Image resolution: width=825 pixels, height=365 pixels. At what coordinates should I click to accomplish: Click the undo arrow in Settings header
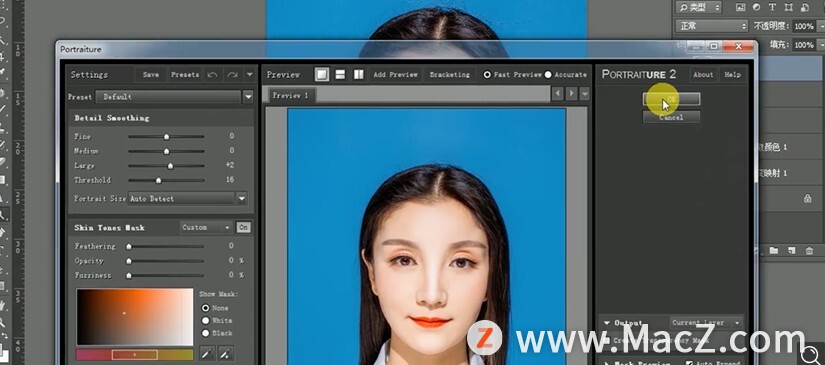[213, 75]
